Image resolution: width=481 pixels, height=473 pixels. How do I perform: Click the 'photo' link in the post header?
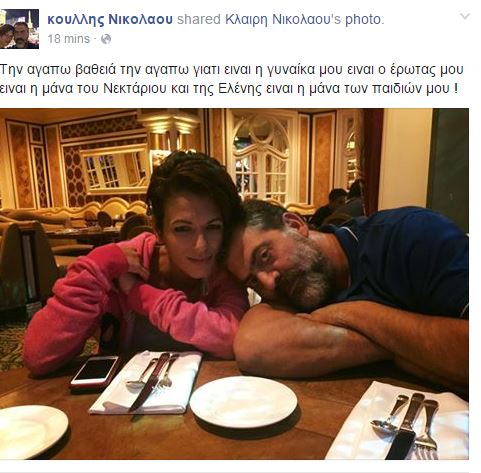pyautogui.click(x=363, y=20)
